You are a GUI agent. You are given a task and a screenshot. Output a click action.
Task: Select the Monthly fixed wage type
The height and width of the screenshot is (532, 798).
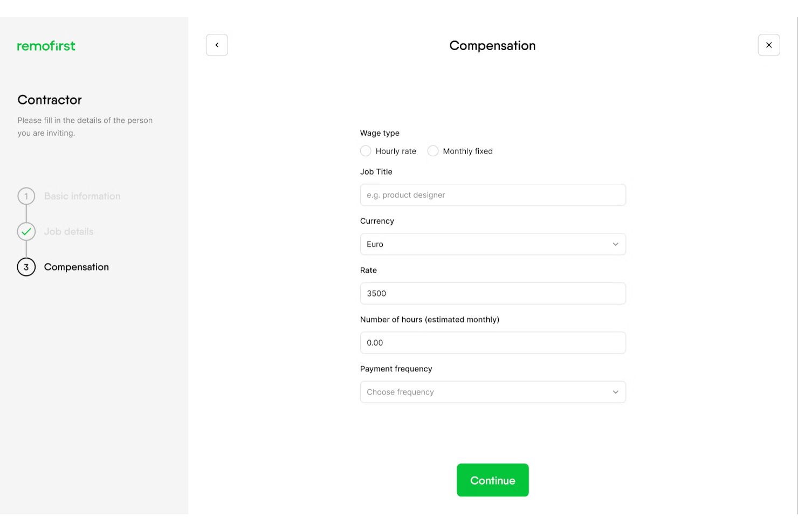point(433,151)
